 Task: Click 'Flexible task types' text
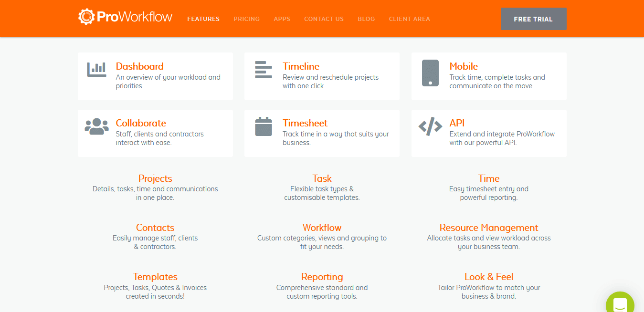pos(322,193)
